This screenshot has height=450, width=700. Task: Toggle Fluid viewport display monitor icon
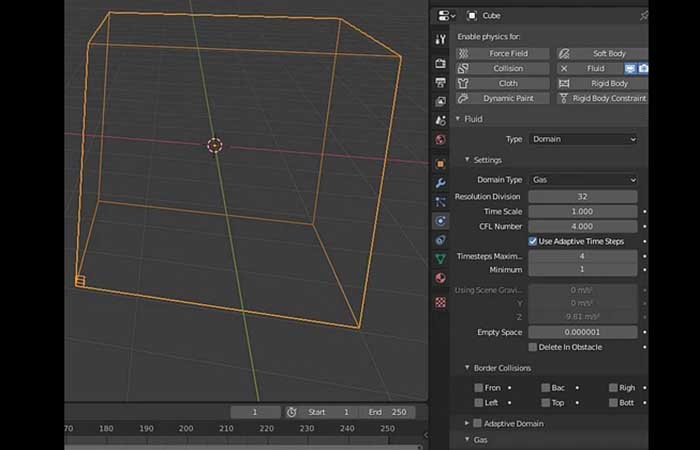click(630, 68)
